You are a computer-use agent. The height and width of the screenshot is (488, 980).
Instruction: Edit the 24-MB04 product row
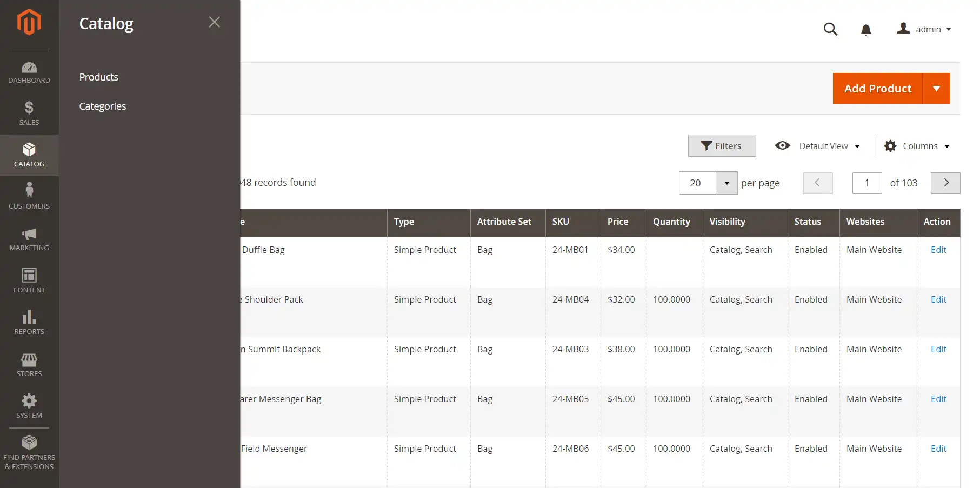938,299
